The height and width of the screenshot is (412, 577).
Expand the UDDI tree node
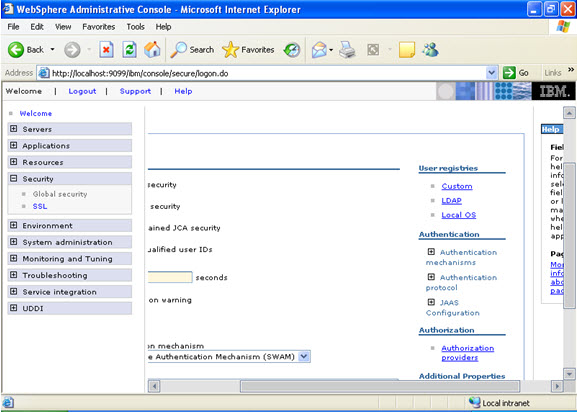[x=14, y=308]
